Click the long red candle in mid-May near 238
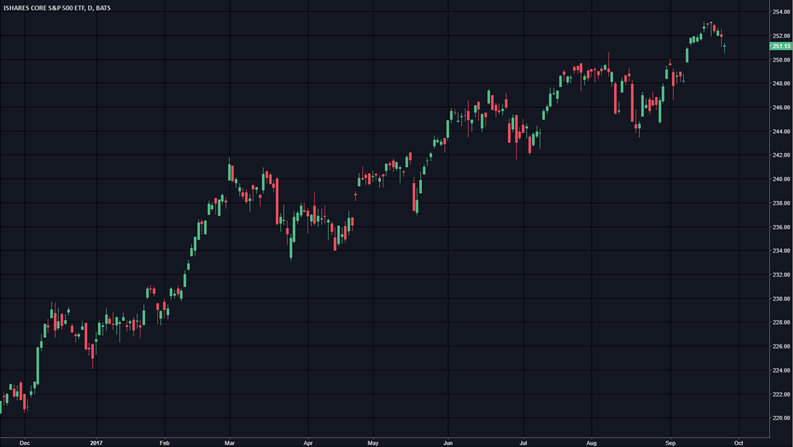This screenshot has height=447, width=793. pyautogui.click(x=414, y=196)
